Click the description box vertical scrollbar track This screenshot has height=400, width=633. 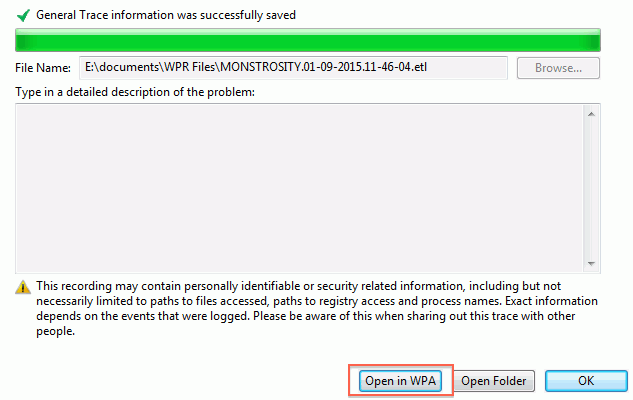pyautogui.click(x=591, y=188)
